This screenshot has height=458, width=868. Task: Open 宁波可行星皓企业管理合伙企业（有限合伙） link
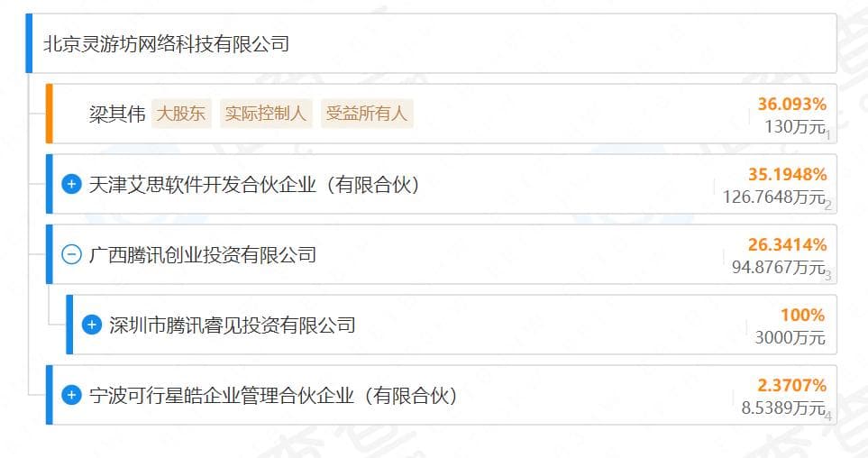click(274, 395)
